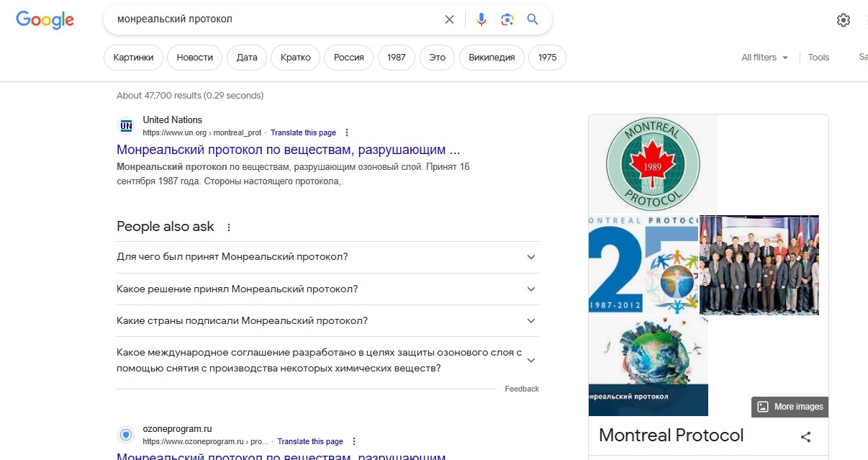
Task: Open the All filters dropdown
Action: pos(765,58)
